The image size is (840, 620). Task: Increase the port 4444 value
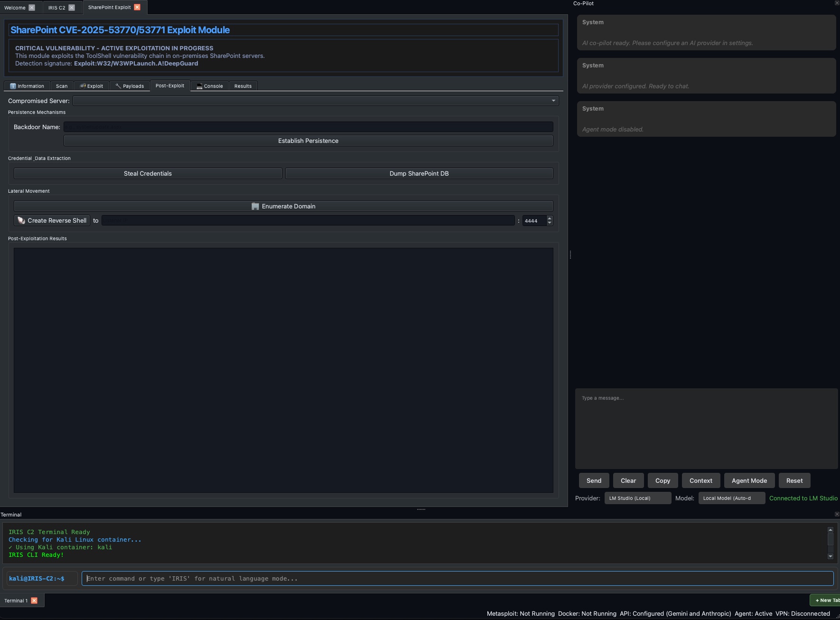coord(550,218)
